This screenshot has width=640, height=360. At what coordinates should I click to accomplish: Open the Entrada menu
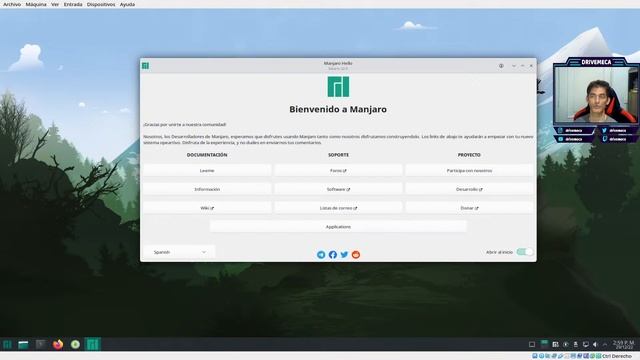click(73, 4)
